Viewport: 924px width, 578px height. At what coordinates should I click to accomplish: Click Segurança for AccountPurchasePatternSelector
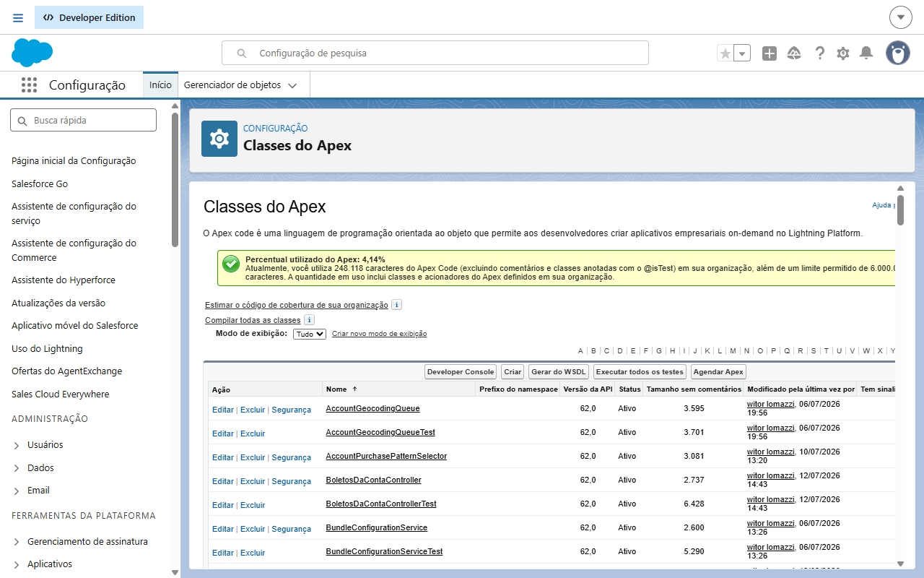pos(292,457)
